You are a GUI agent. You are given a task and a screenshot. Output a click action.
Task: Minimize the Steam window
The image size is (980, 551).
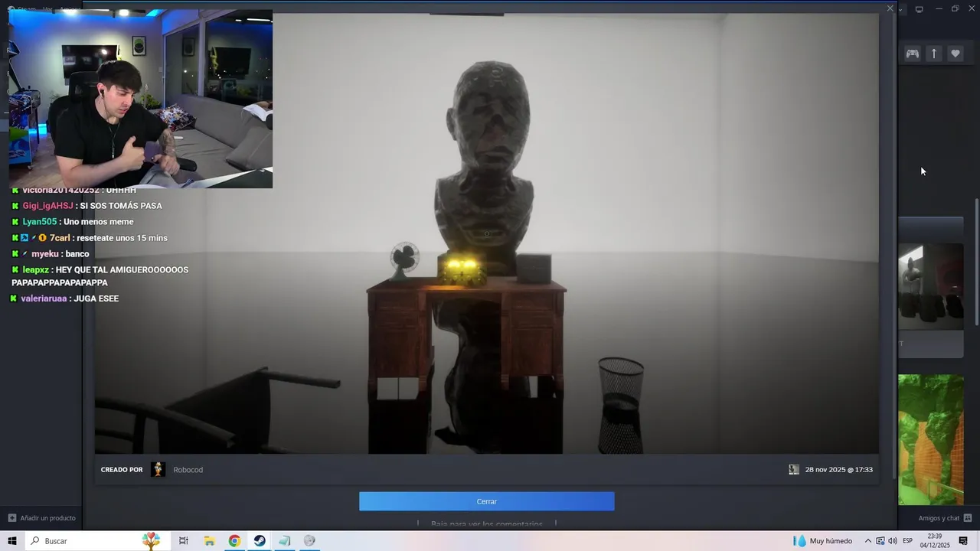(939, 9)
